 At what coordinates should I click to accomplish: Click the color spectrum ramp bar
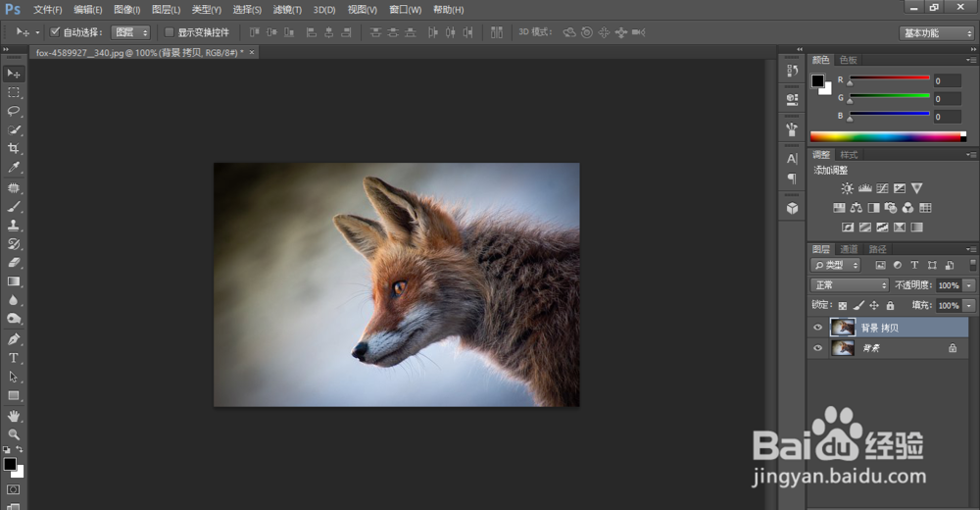coord(887,136)
